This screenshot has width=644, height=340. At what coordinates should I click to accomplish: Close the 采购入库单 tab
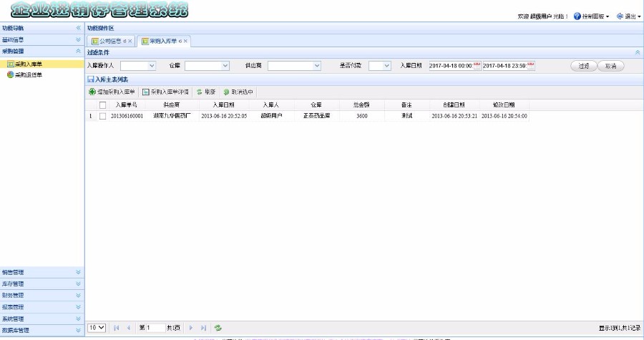coord(185,41)
